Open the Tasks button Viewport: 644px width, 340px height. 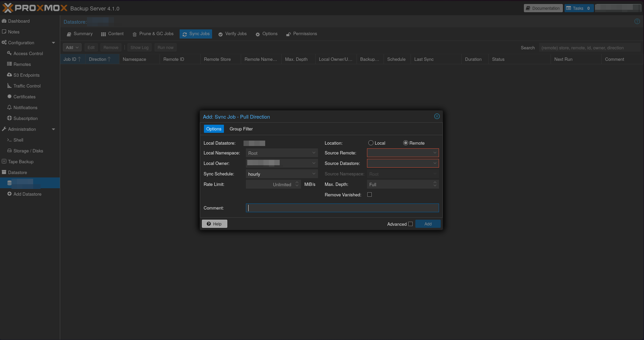coord(579,8)
